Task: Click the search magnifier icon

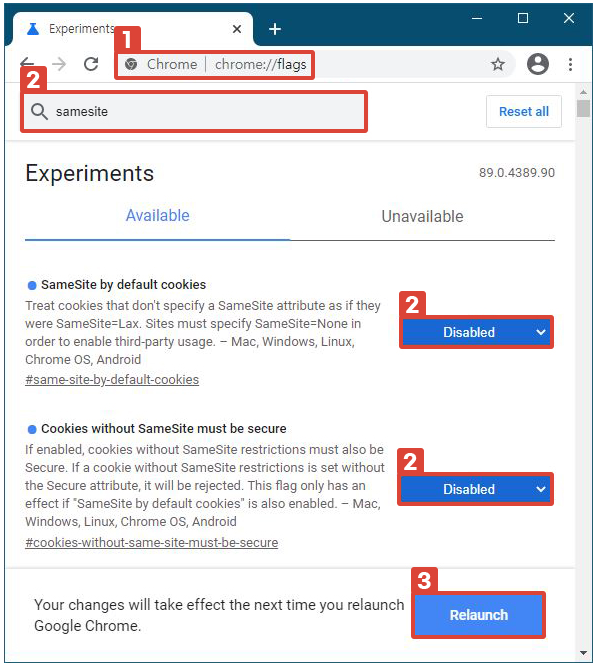Action: 39,111
